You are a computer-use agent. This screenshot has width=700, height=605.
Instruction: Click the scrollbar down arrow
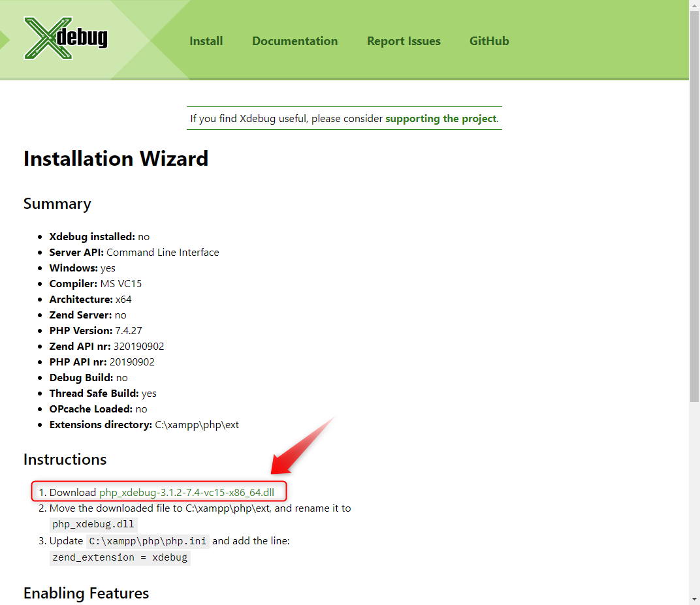694,599
